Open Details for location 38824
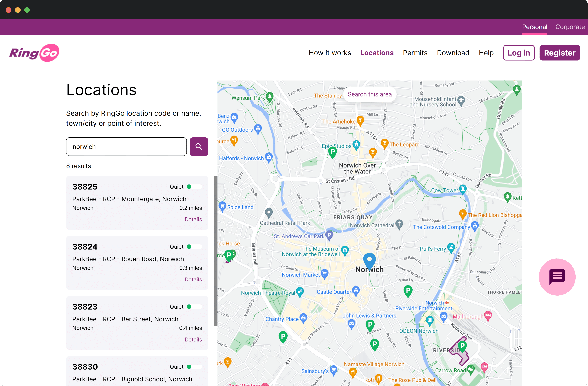588x386 pixels. 193,279
